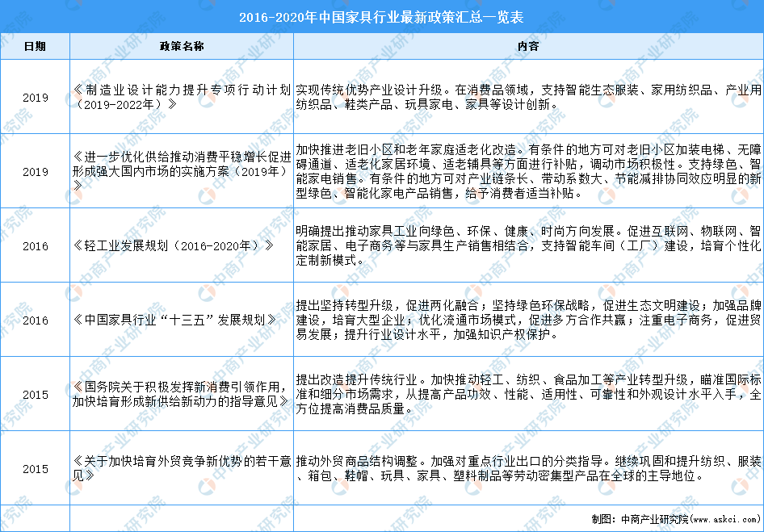Screen dimensions: 764x532
Task: Click content cell starting 实现传统优势产业设计升级
Action: coord(529,97)
